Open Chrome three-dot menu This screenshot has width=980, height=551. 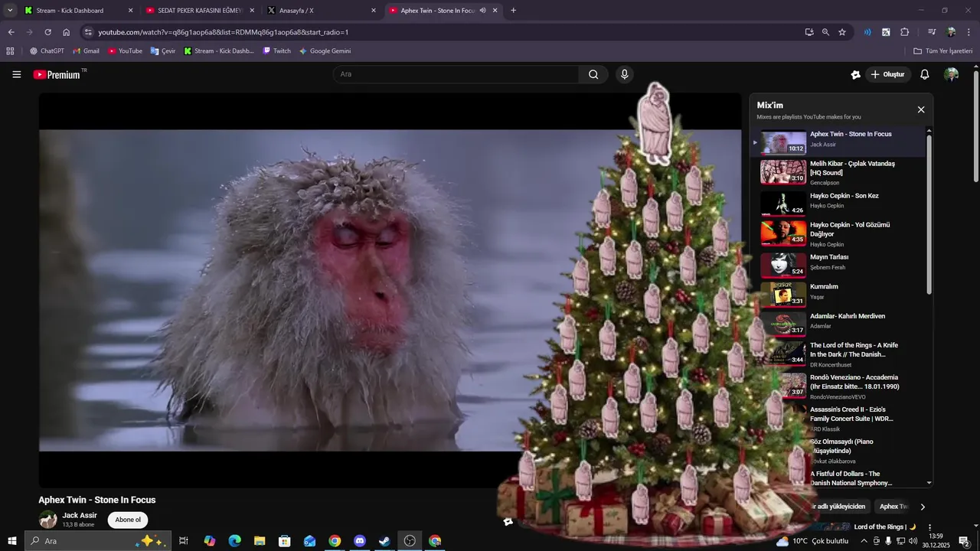pos(969,32)
